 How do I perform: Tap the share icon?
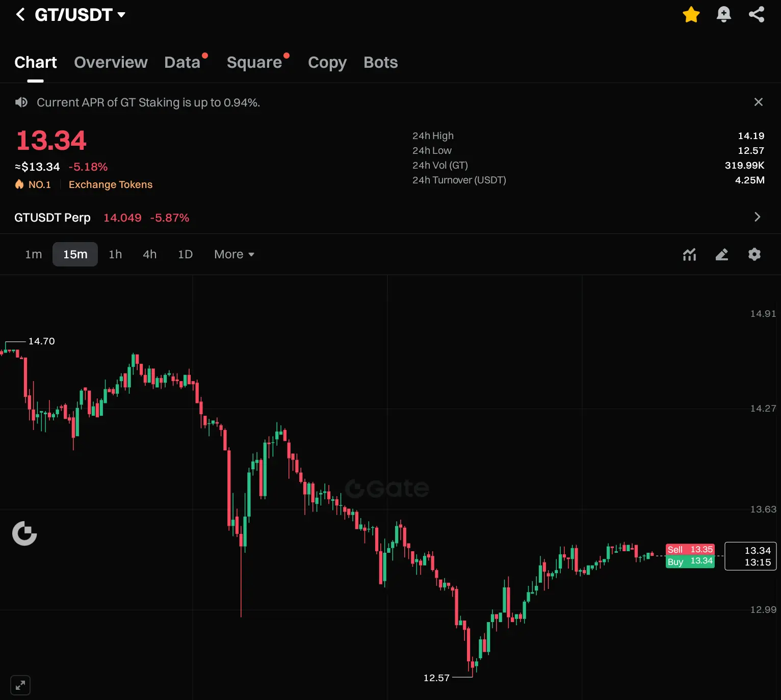coord(757,14)
